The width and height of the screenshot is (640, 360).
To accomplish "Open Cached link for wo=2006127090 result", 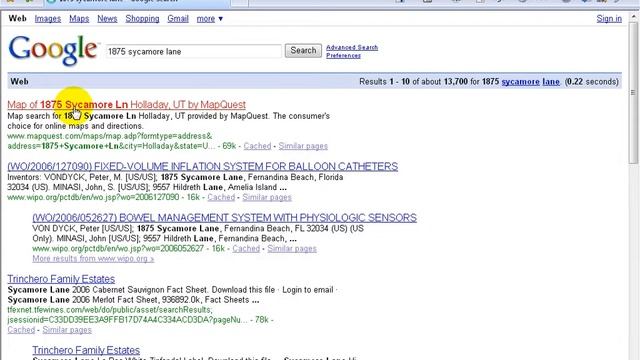I will (221, 198).
